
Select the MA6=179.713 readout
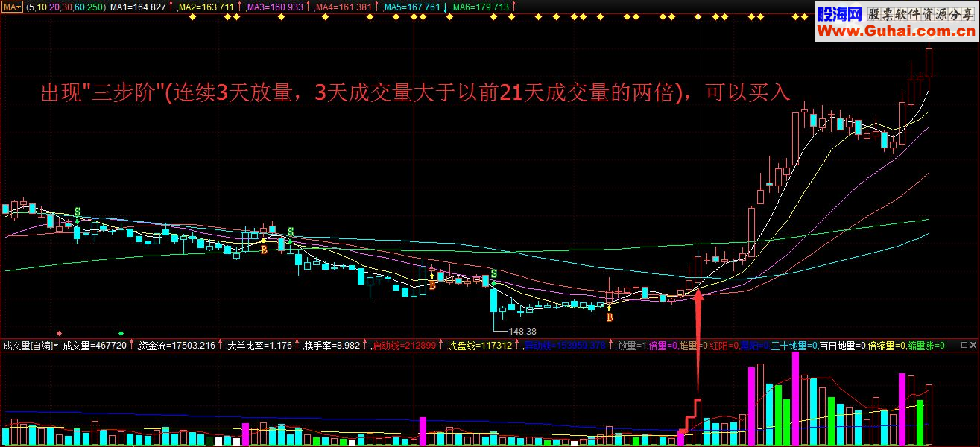click(x=481, y=7)
